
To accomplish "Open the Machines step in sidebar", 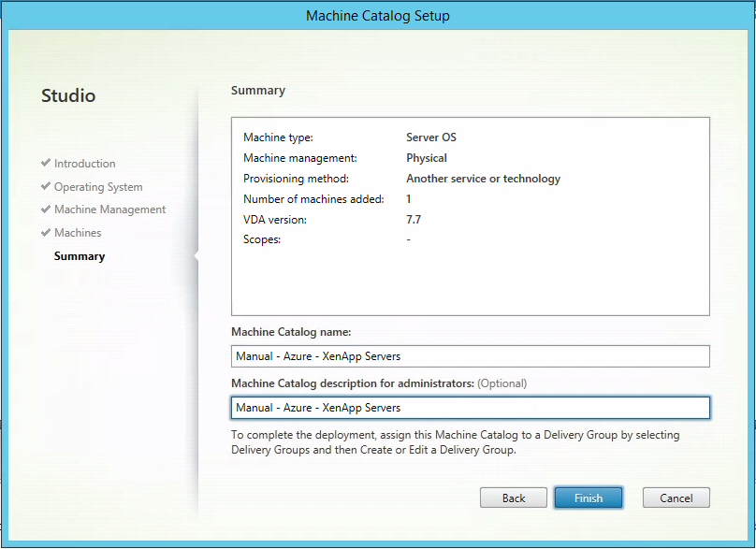I will coord(78,233).
